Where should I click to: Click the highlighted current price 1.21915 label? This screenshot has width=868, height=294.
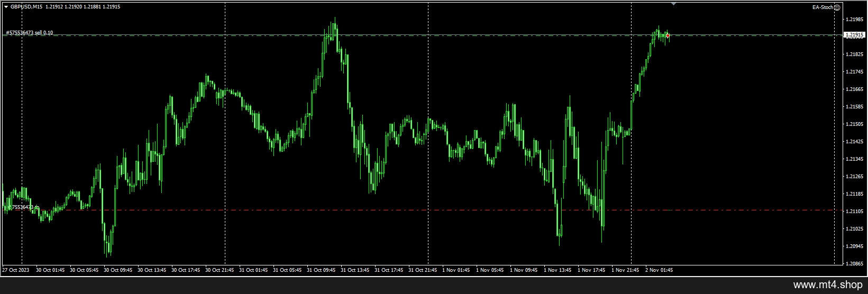[x=854, y=35]
